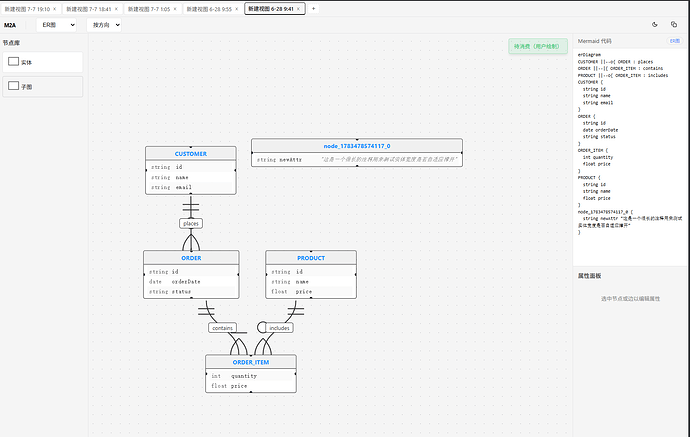The width and height of the screenshot is (690, 437).
Task: Toggle dark mode with the moon icon
Action: 654,25
